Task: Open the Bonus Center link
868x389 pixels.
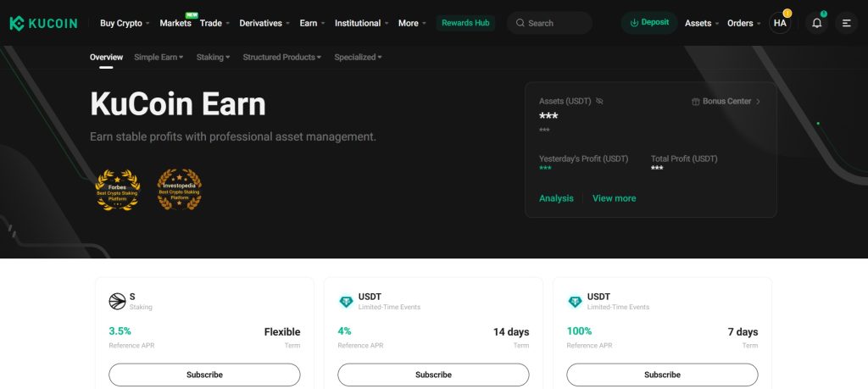Action: [726, 101]
